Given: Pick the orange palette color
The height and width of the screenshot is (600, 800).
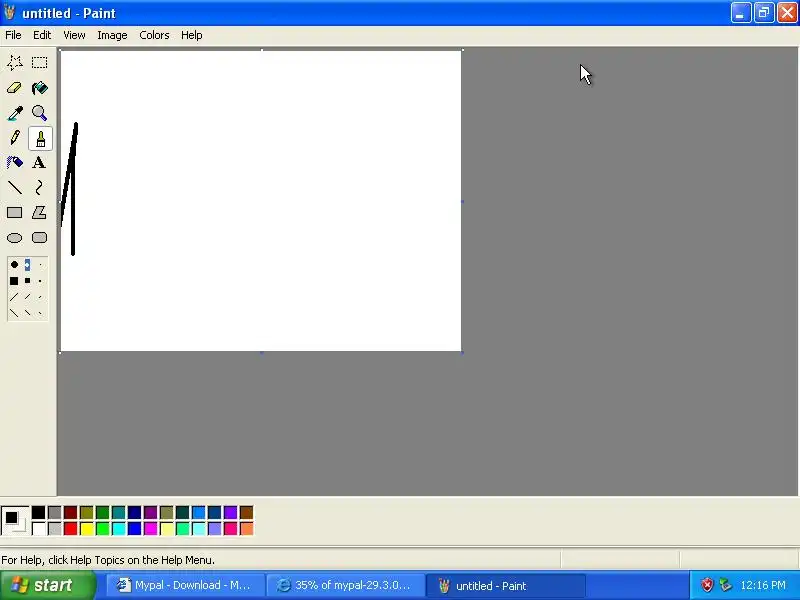Looking at the screenshot, I should pos(246,529).
